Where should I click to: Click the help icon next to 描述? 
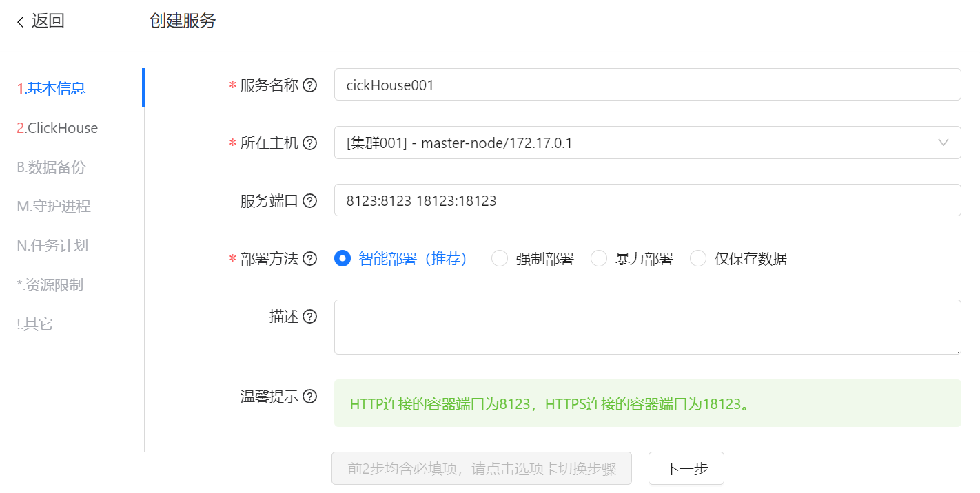[x=310, y=317]
